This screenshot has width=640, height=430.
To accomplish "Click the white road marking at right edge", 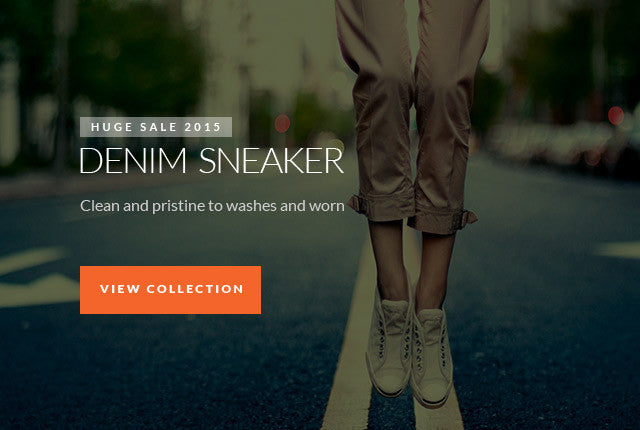I will point(618,250).
